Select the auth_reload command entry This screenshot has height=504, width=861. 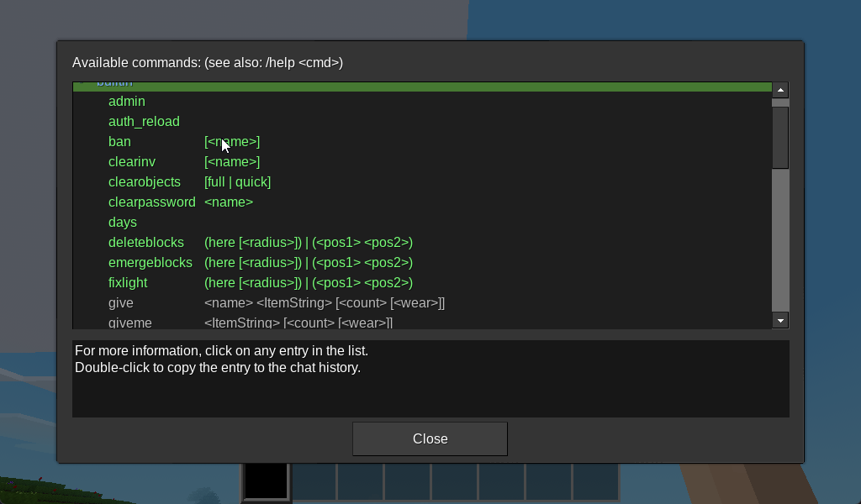422,121
